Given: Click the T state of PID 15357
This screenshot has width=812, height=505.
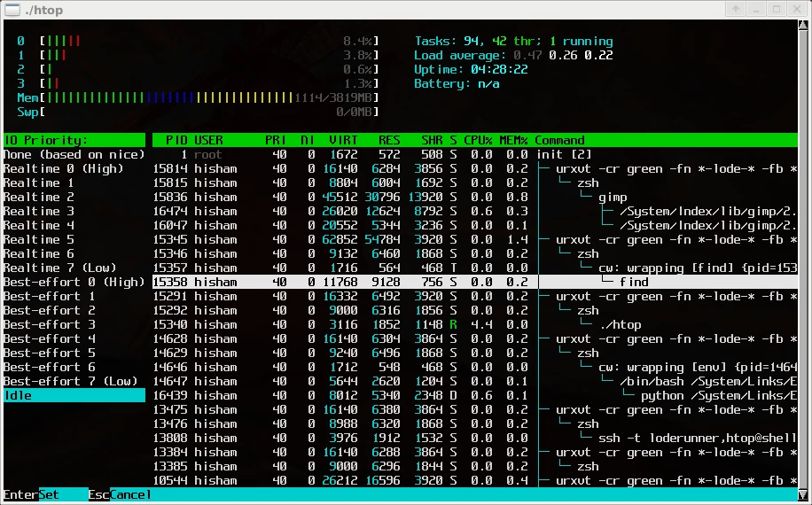Looking at the screenshot, I should (454, 268).
